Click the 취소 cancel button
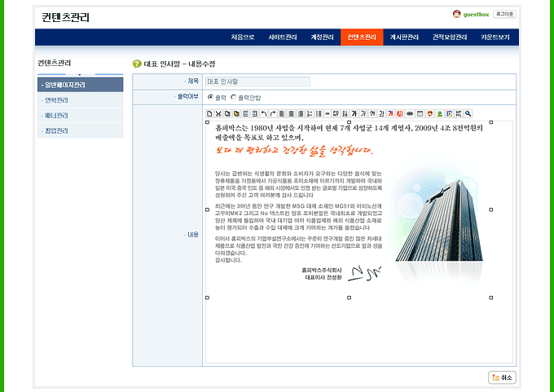The width and height of the screenshot is (554, 392). (503, 377)
